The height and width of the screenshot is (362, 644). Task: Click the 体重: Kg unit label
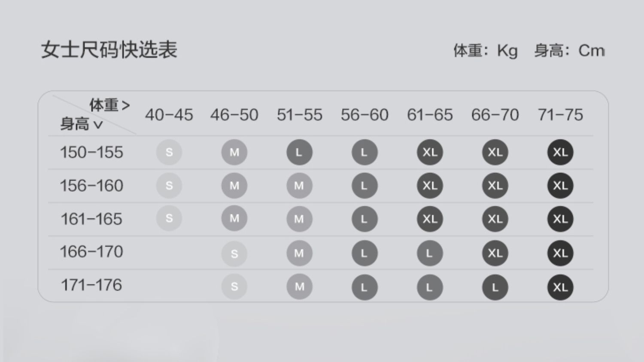[486, 51]
